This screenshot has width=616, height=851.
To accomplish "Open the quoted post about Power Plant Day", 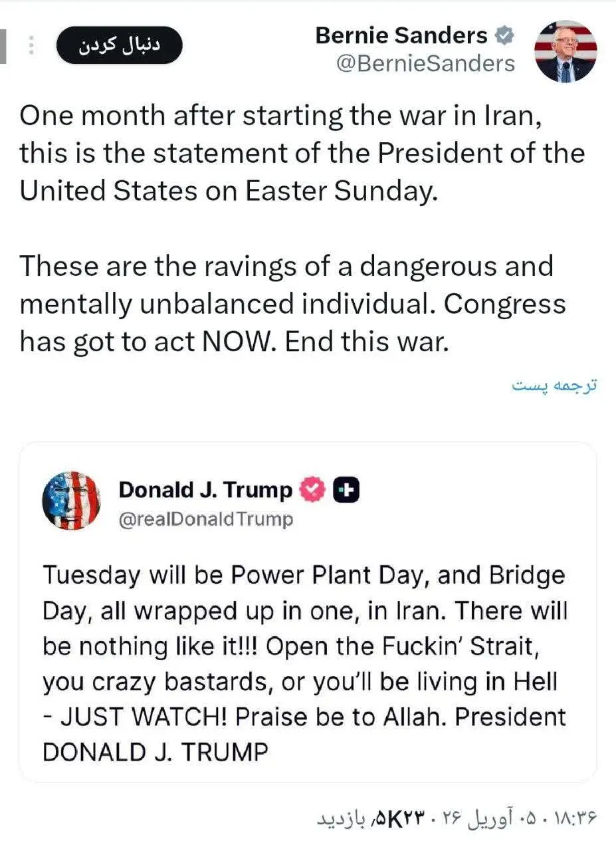I will 306,645.
